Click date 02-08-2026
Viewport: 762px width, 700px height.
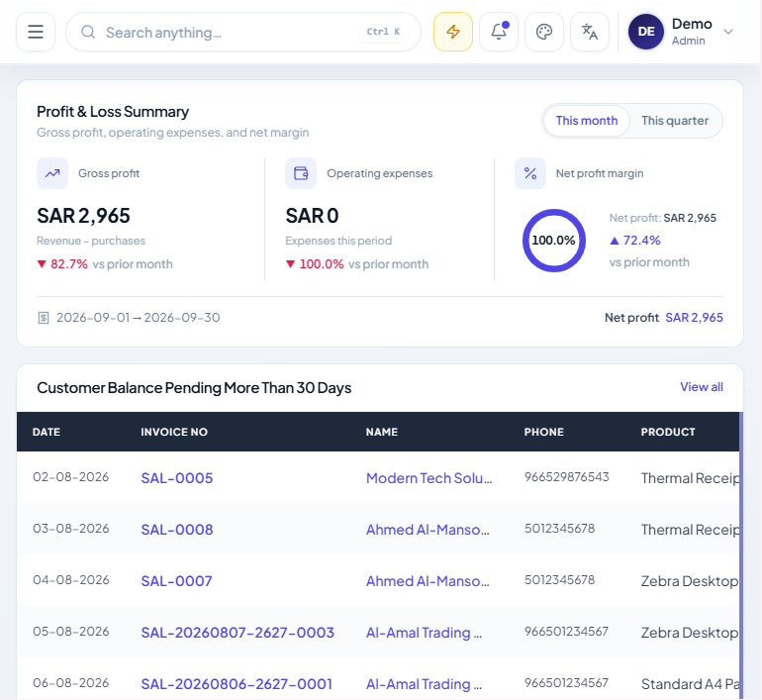71,477
